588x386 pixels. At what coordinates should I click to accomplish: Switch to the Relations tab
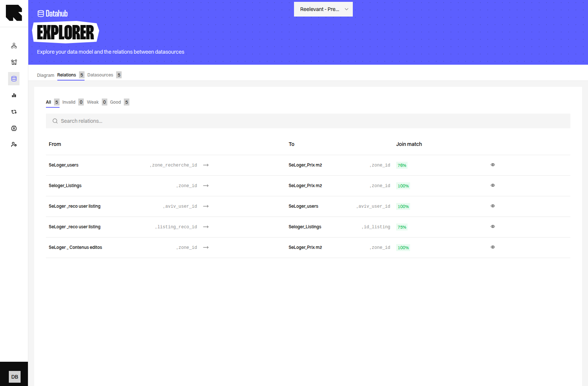[x=71, y=75]
